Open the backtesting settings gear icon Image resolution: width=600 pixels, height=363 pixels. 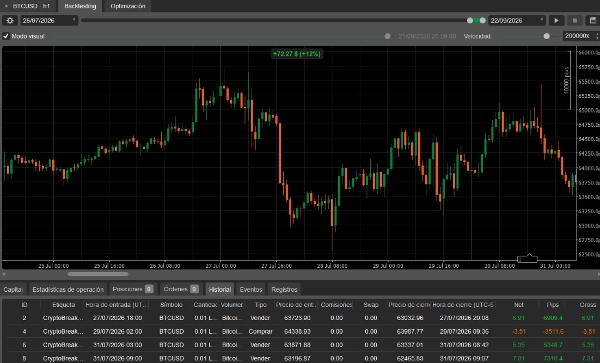pyautogui.click(x=10, y=21)
